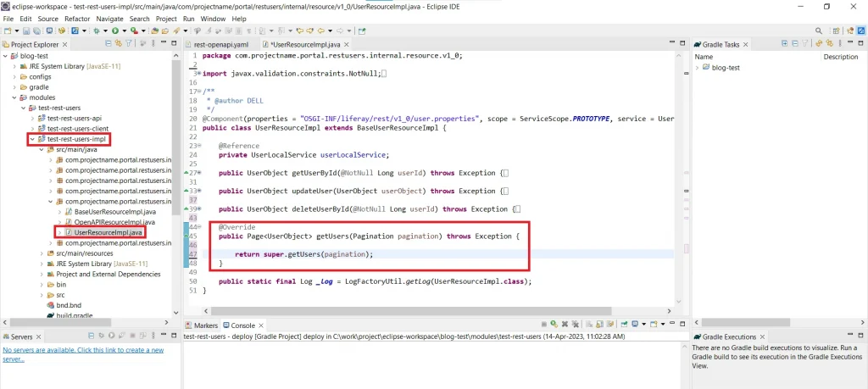Select test-rest-users-impl project
This screenshot has height=389, width=868.
pyautogui.click(x=75, y=139)
